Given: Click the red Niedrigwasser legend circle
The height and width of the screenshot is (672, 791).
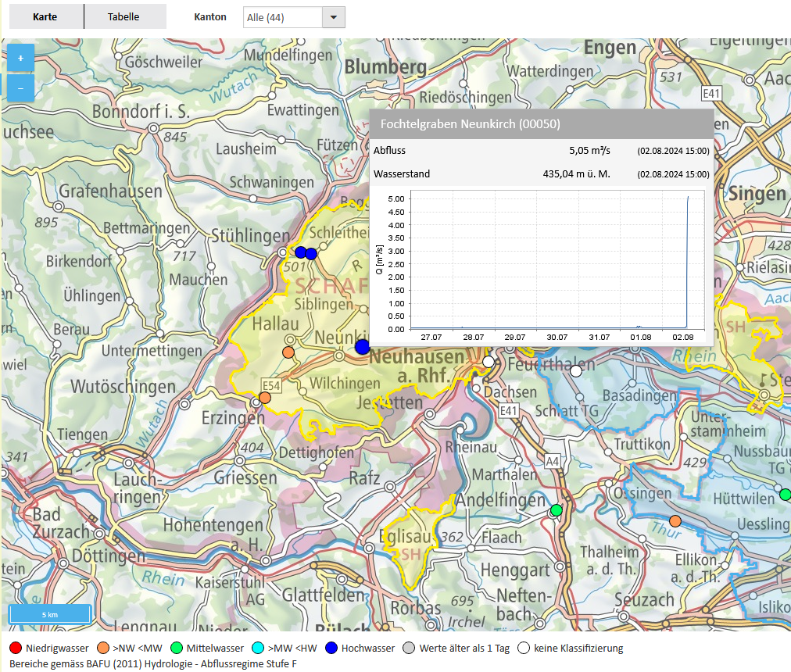Looking at the screenshot, I should (x=15, y=648).
